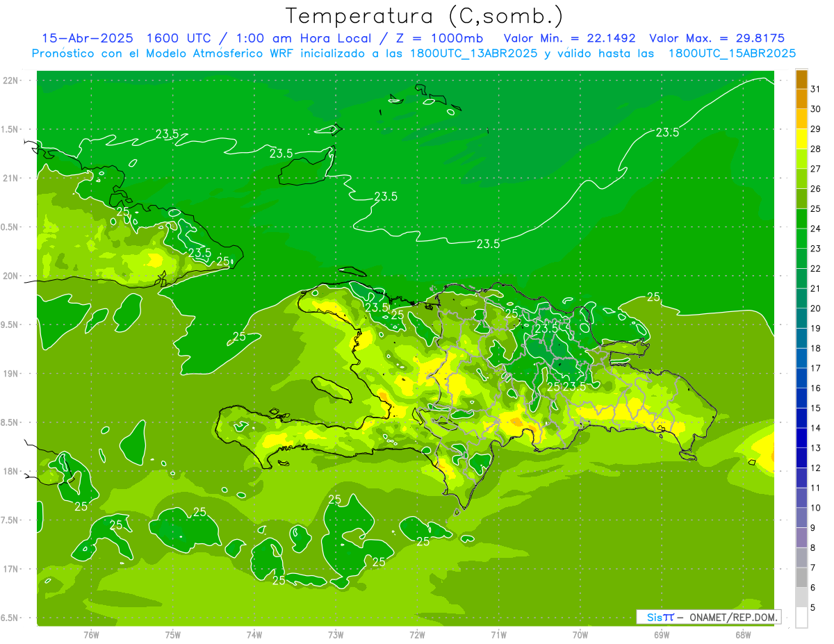This screenshot has height=644, width=834.
Task: Pick the teal swatch between 19 and 20
Action: click(801, 319)
